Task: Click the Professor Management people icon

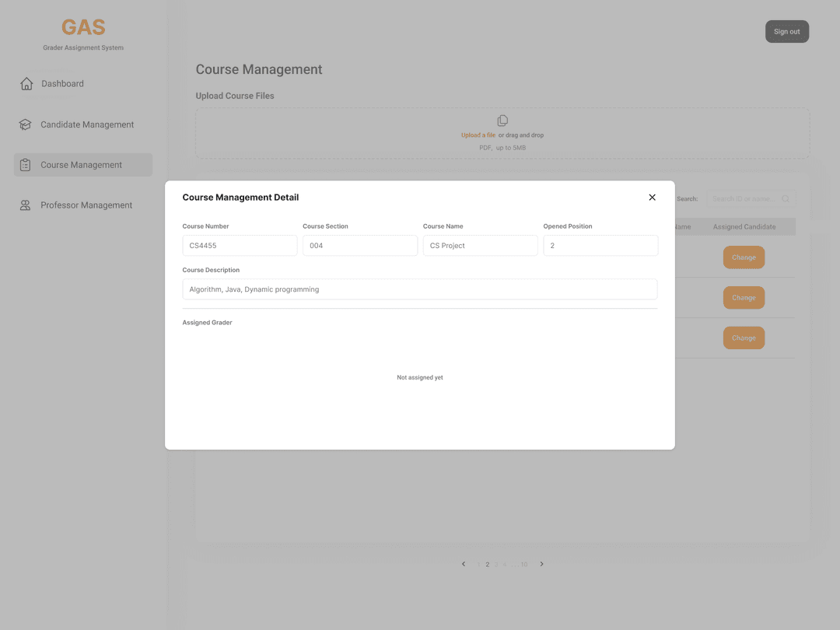Action: 25,205
